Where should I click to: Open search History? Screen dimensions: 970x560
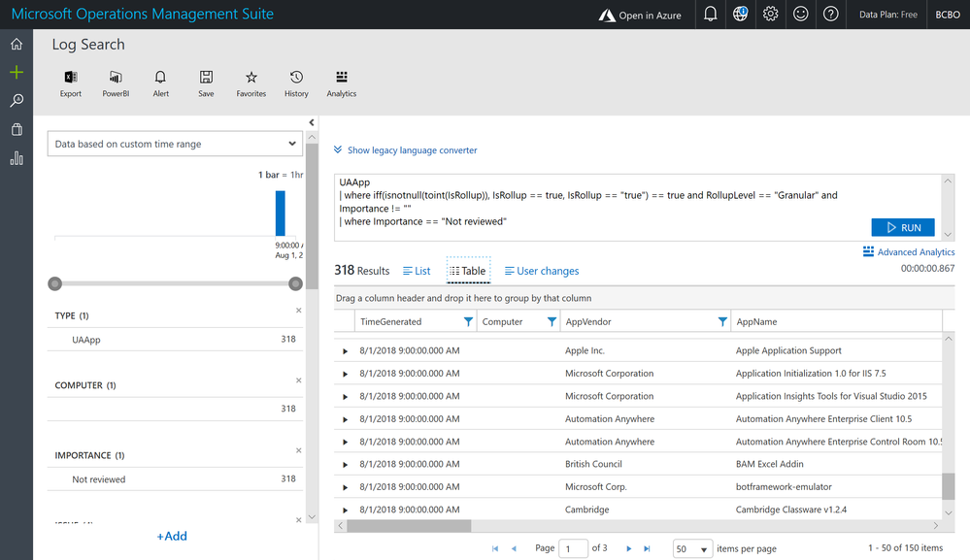point(296,79)
